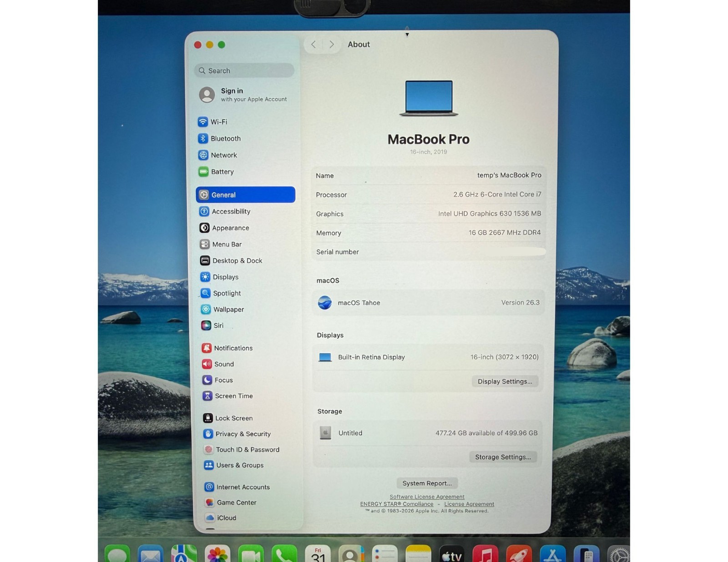The height and width of the screenshot is (562, 728).
Task: Open Sound settings
Action: coord(218,364)
